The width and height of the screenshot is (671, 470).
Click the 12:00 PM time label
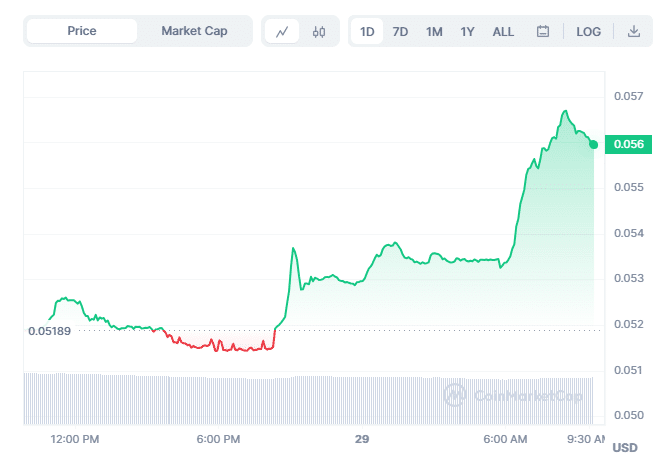pos(75,439)
